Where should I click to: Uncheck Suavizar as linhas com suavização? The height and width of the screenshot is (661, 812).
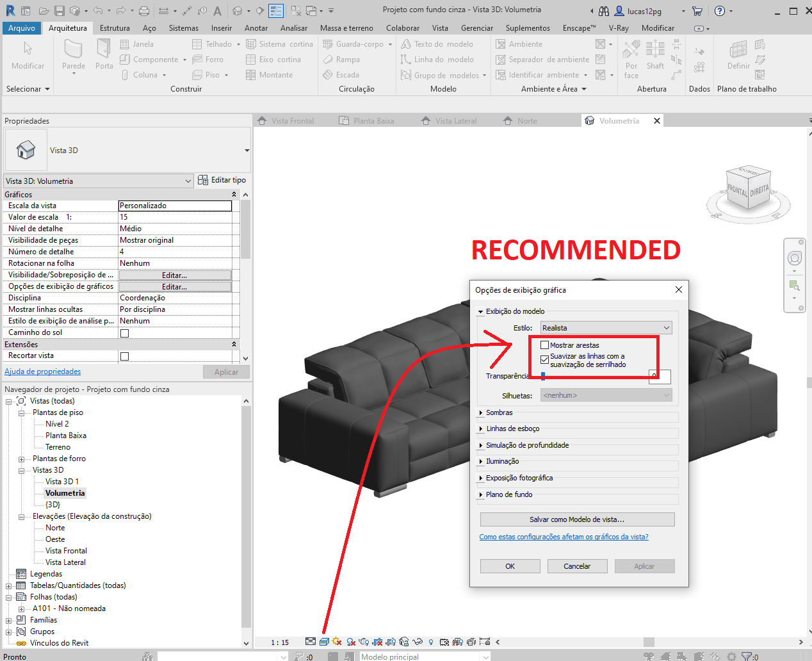coord(545,359)
